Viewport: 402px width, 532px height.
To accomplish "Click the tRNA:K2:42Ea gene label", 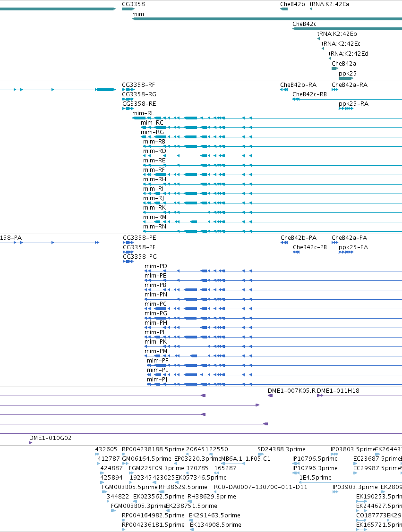I will (x=329, y=4).
